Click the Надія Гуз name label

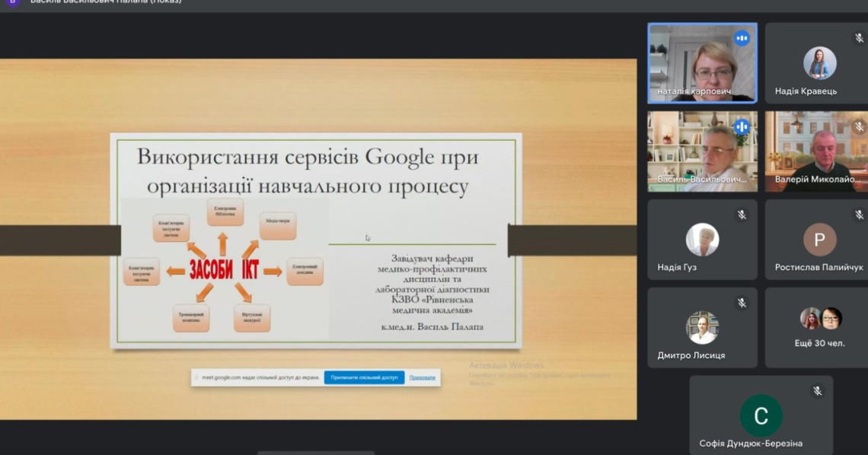pyautogui.click(x=677, y=268)
